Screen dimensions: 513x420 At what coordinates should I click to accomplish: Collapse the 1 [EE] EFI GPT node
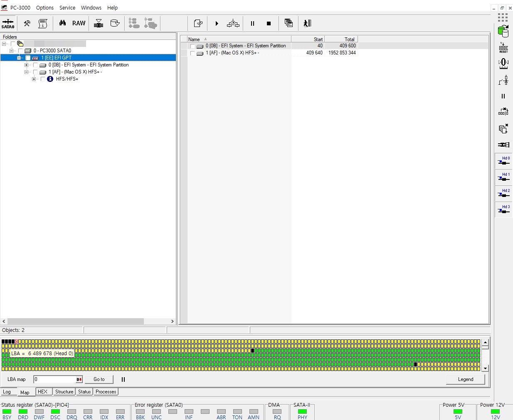[x=19, y=58]
